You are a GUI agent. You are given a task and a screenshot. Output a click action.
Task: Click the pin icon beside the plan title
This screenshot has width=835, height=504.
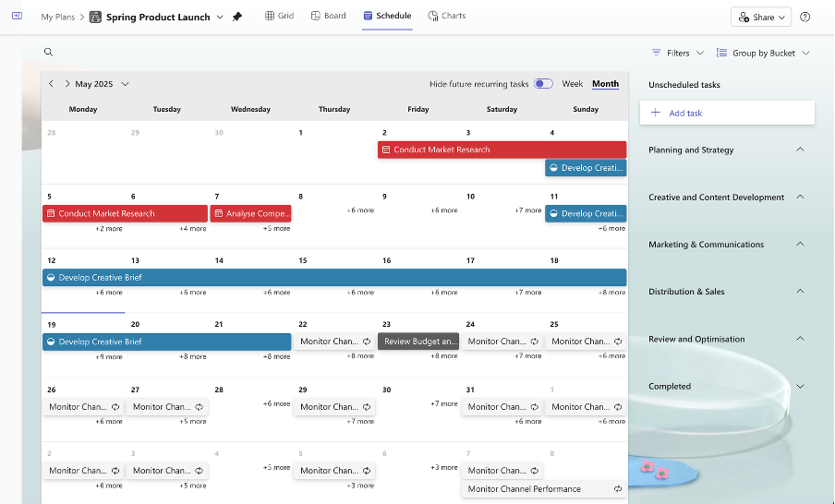[237, 17]
